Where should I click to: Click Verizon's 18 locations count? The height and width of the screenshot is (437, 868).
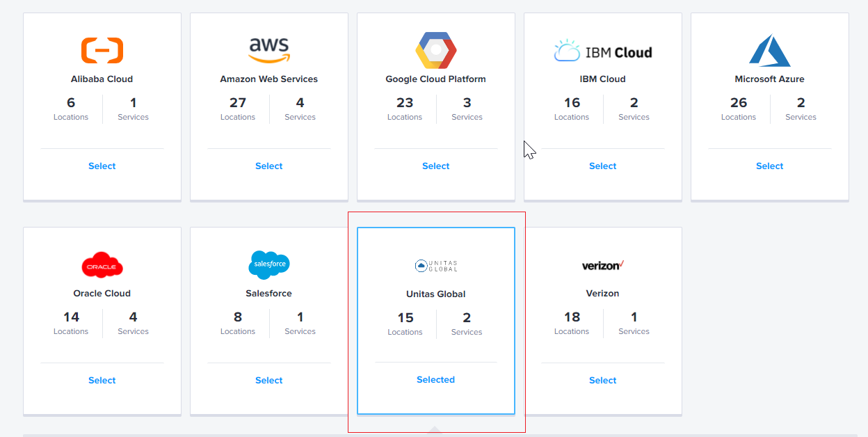(572, 317)
